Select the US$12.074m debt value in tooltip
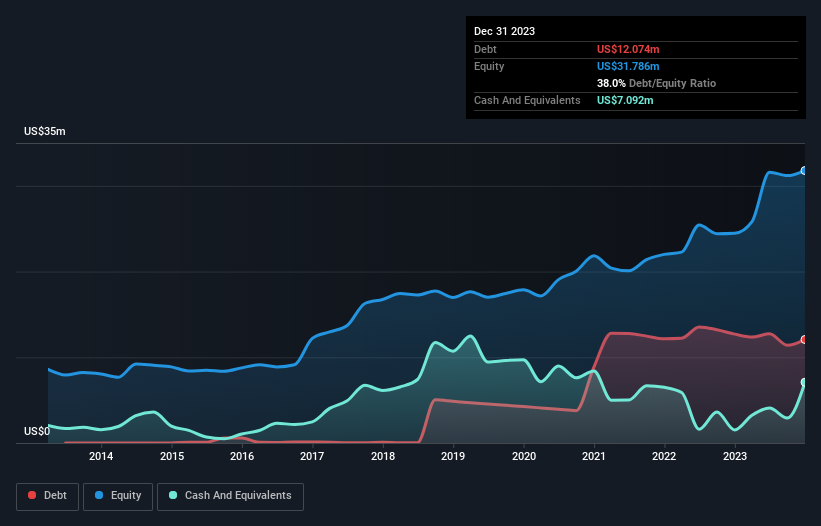The image size is (821, 526). point(630,49)
